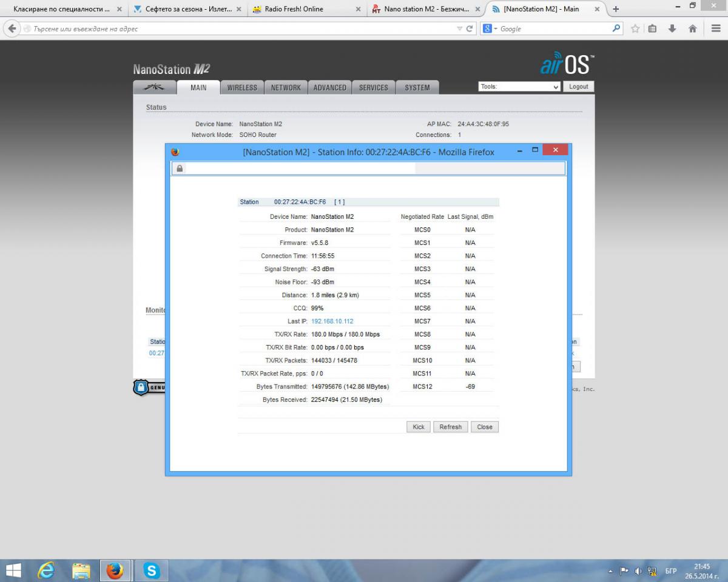Open the Firefox downloads arrow icon

[x=672, y=28]
